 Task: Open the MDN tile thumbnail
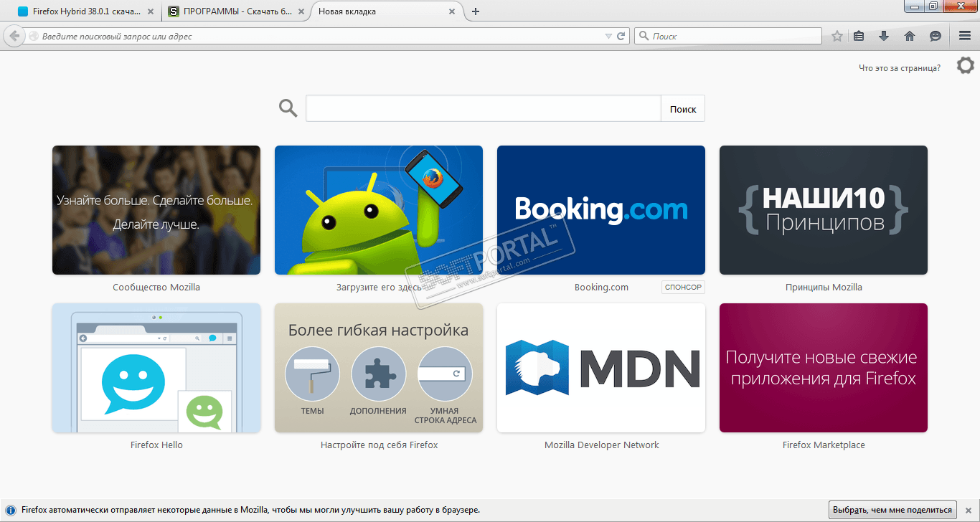[601, 368]
